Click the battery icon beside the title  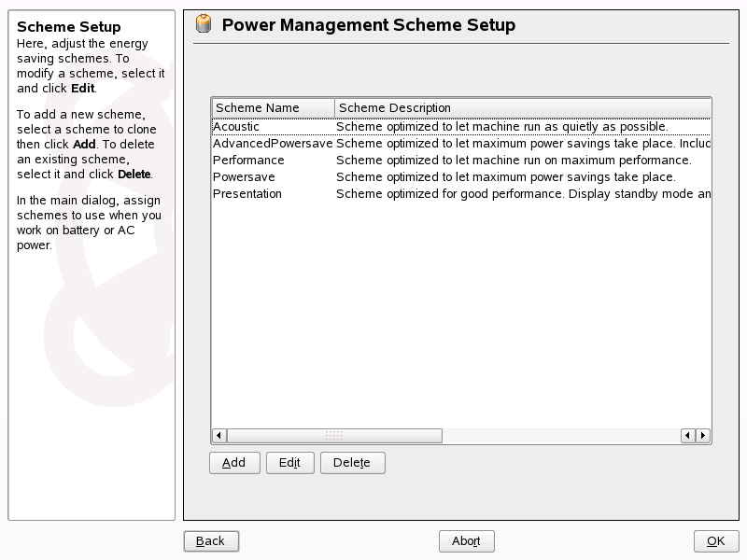[204, 24]
